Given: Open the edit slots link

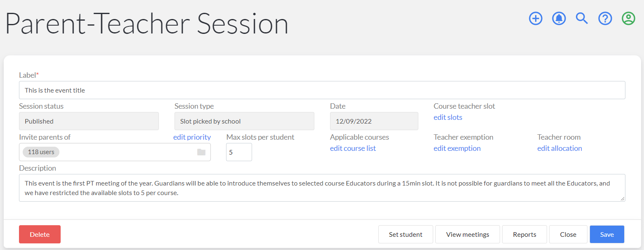Looking at the screenshot, I should click(448, 117).
